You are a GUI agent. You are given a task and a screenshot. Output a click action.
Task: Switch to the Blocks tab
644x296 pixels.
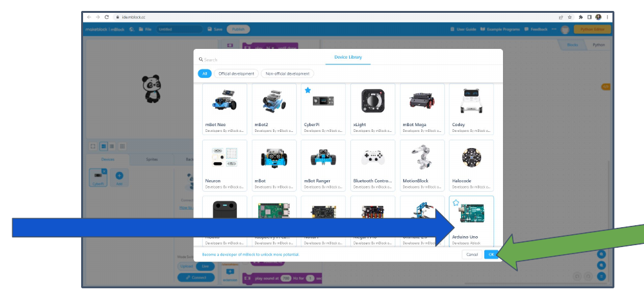[572, 45]
